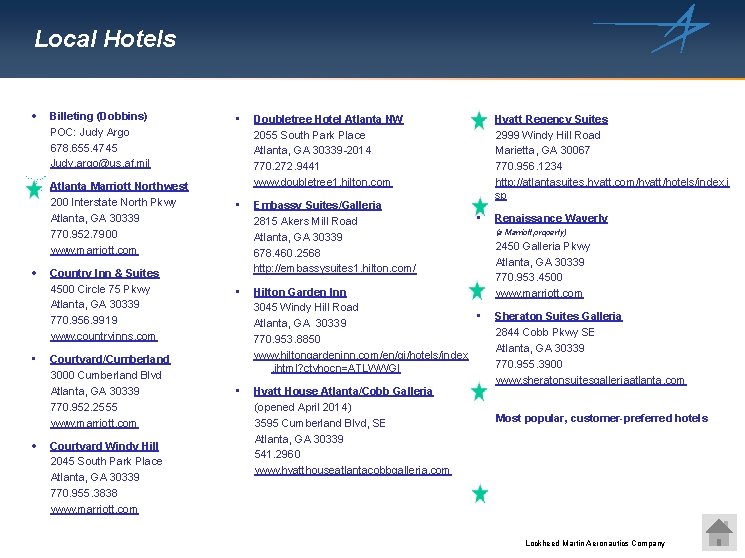Visit the embassysuites1.hilton.com link

click(334, 269)
